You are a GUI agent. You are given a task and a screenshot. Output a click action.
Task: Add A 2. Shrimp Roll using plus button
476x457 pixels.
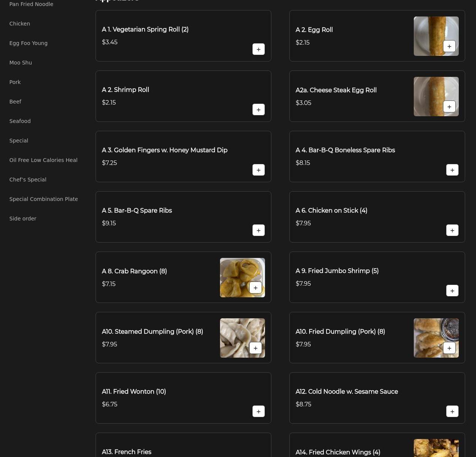click(259, 109)
